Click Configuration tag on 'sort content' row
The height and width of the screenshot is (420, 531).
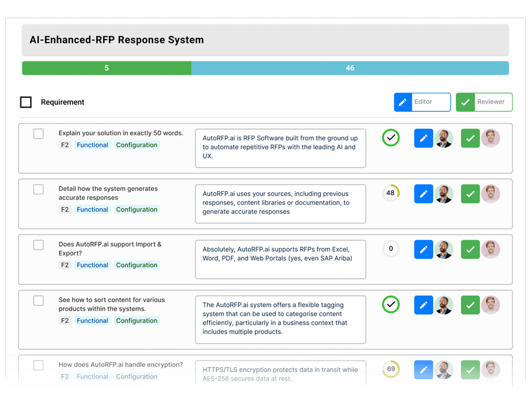(x=136, y=321)
